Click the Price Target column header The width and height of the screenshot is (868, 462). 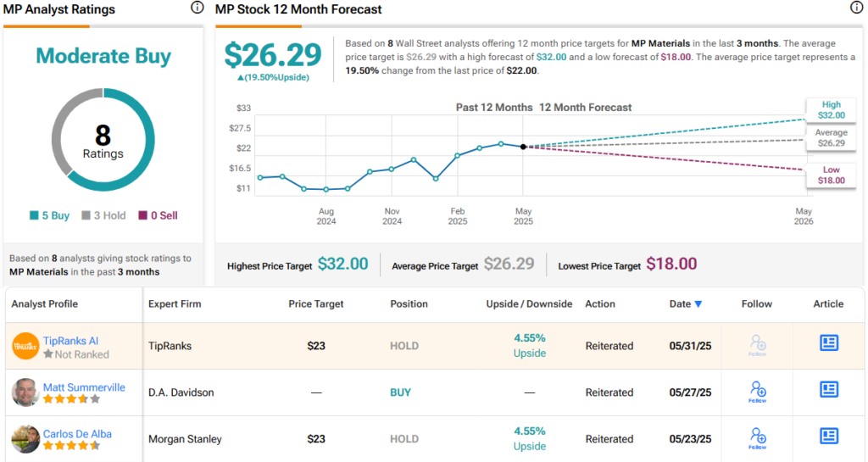318,303
